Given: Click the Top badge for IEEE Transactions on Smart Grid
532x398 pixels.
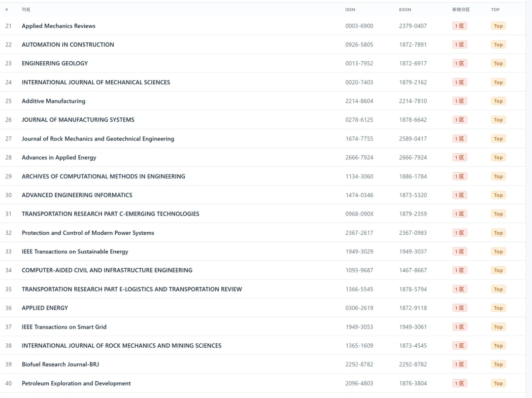Looking at the screenshot, I should click(498, 326).
